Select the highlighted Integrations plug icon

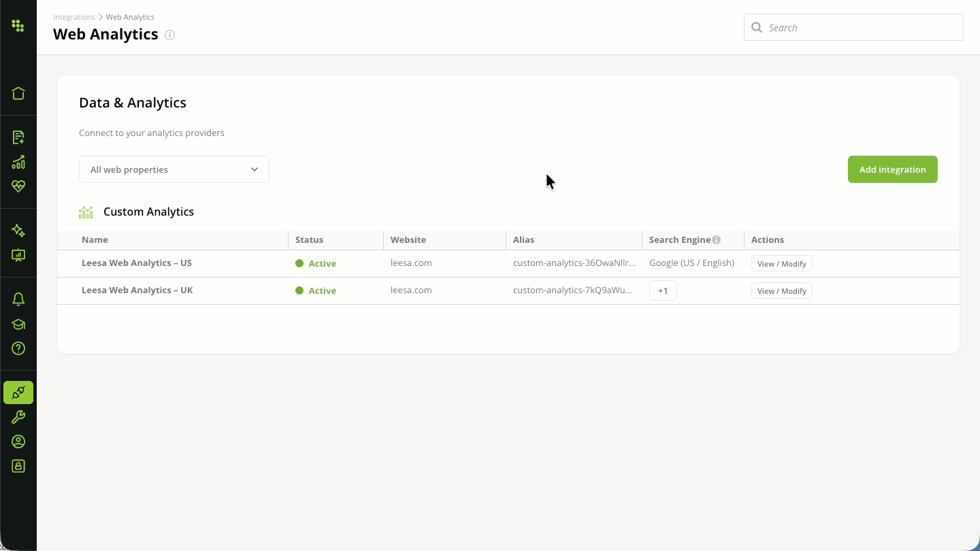18,393
